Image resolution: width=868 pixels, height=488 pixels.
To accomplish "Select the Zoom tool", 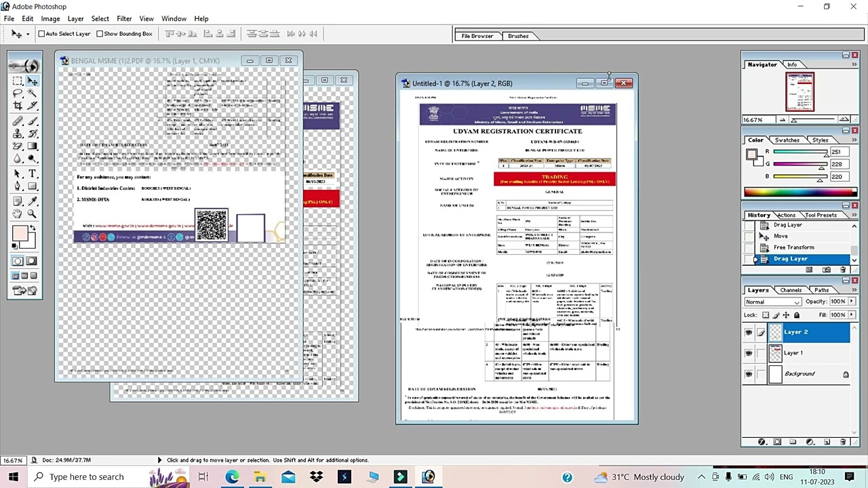I will [32, 213].
